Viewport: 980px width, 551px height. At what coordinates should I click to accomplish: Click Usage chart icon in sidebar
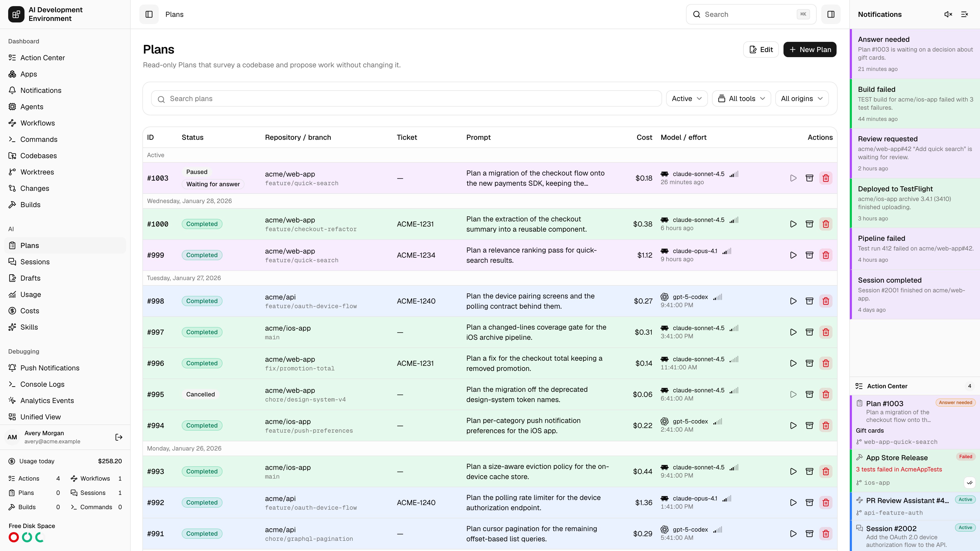[x=12, y=295]
